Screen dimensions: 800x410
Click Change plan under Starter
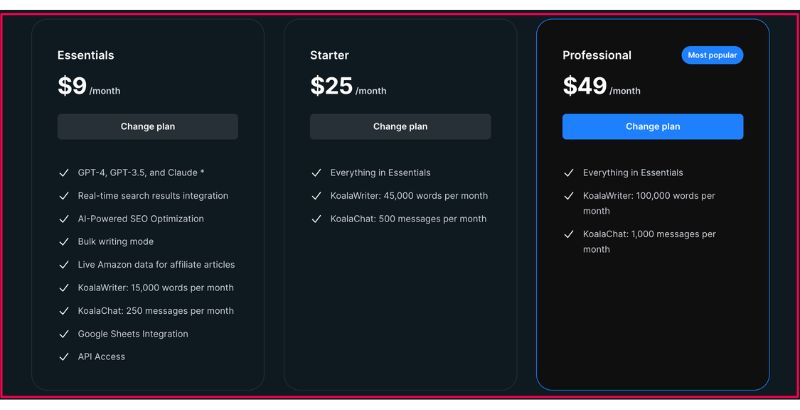[x=400, y=127]
